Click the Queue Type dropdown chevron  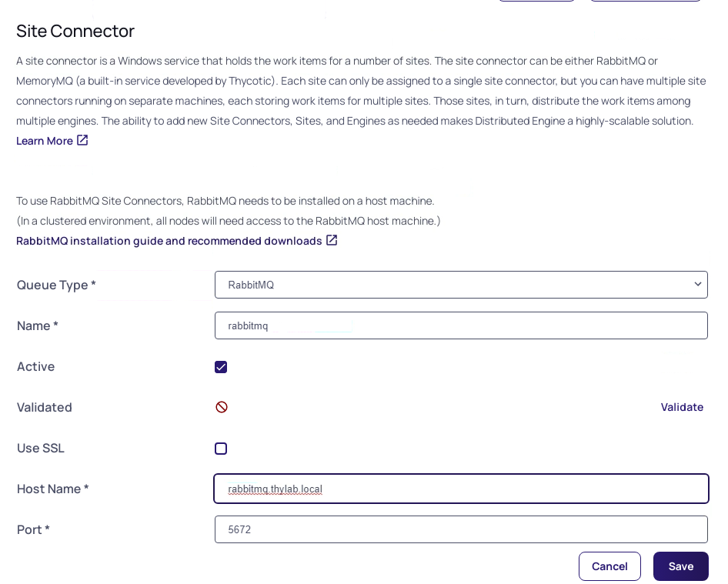(697, 284)
